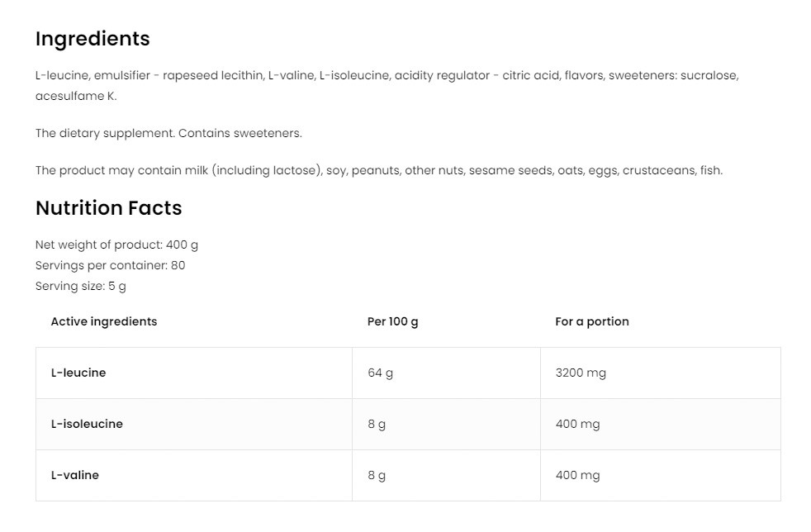Click the allergen warning about milk and soy

point(378,171)
